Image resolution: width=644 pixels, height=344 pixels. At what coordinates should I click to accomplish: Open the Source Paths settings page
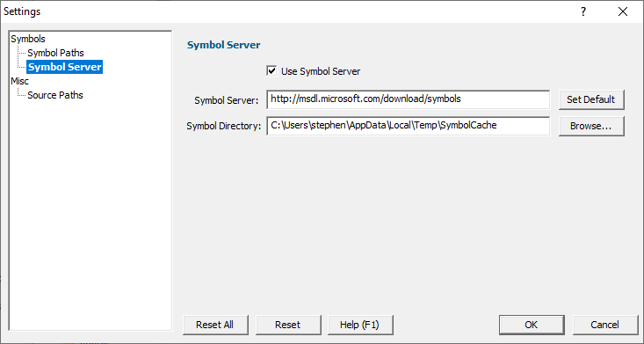coord(55,95)
